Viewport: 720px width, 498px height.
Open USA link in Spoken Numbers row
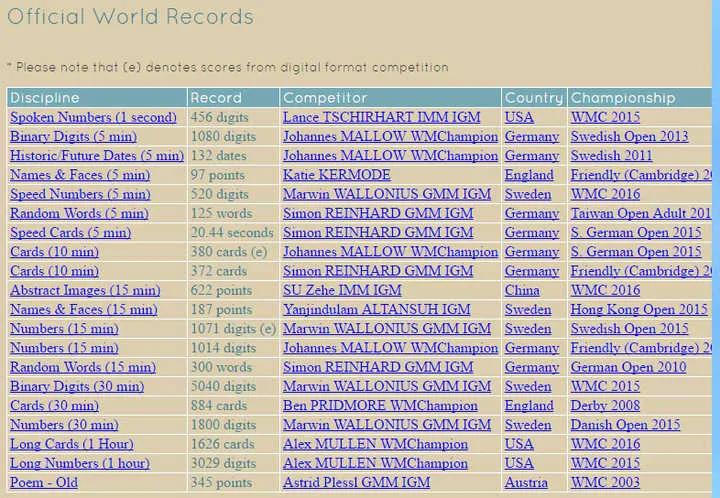[519, 118]
